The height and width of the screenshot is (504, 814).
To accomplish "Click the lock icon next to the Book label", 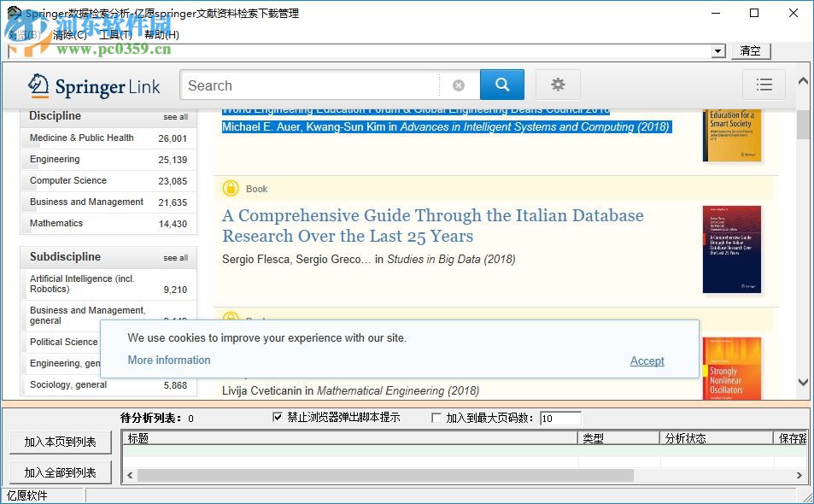I will [231, 188].
